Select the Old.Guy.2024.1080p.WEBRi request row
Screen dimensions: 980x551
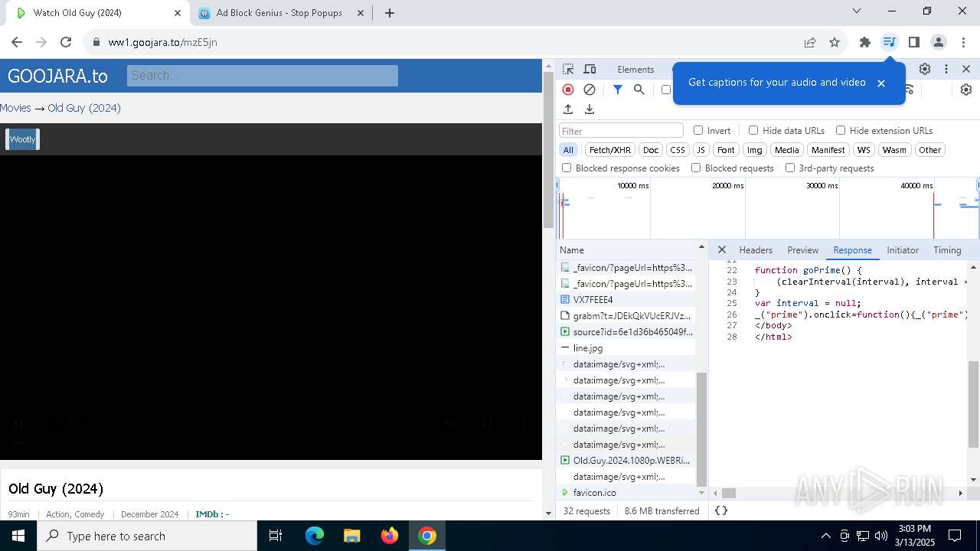pos(626,460)
